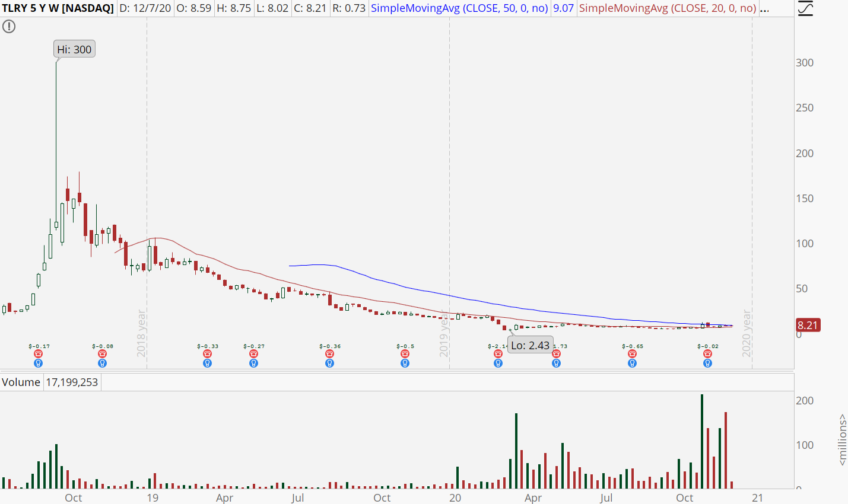
Task: Click the 2018 year vertical marker label
Action: click(141, 333)
